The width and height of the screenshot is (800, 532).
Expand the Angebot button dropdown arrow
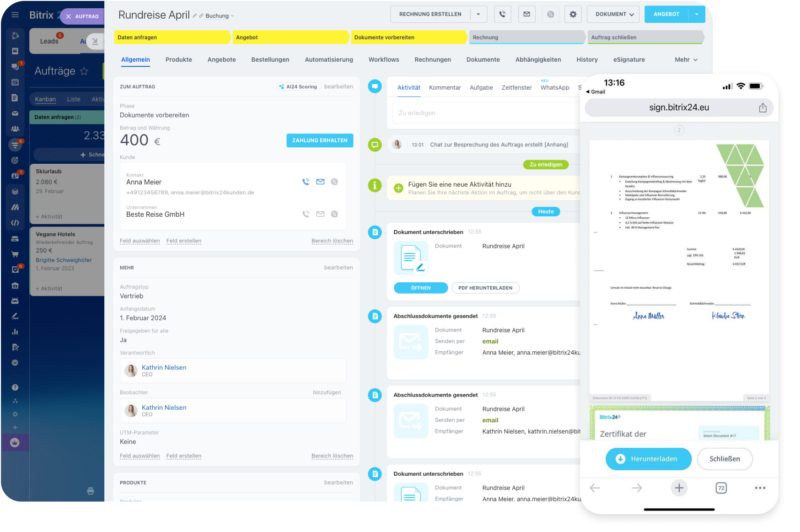point(696,14)
